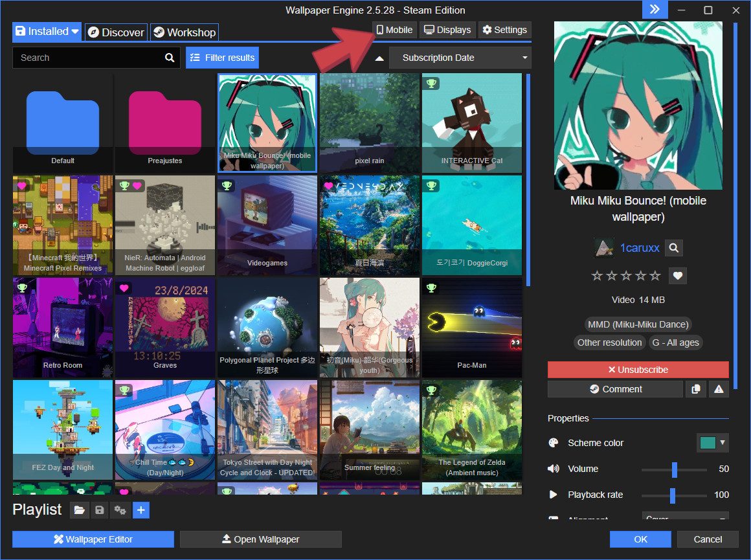Save playlist with floppy disk icon

[100, 510]
